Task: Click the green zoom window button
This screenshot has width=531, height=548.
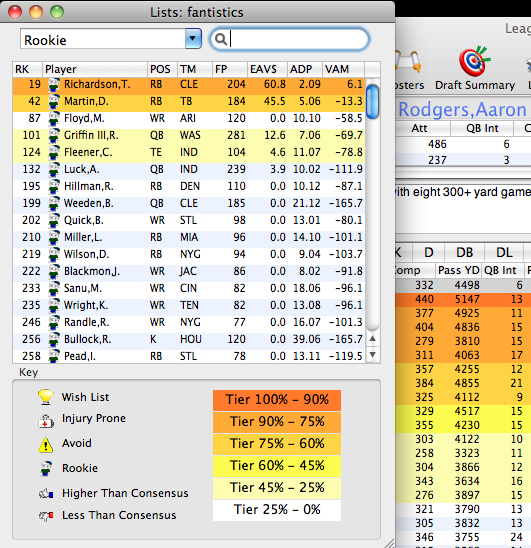Action: point(57,12)
